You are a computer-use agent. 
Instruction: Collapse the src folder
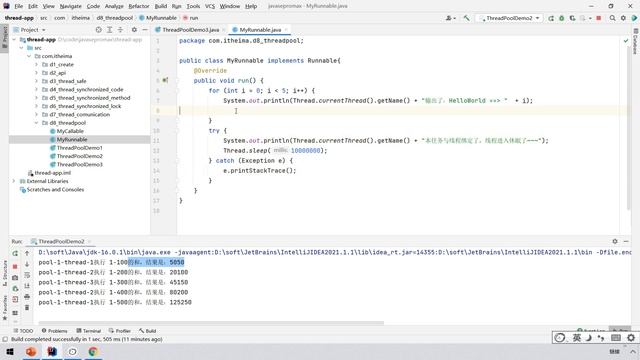click(21, 48)
